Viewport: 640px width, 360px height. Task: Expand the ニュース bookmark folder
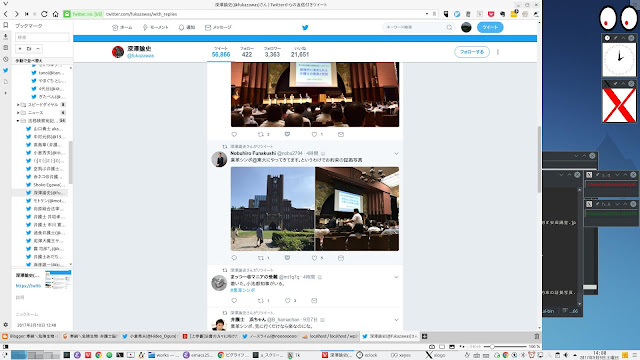(x=18, y=113)
